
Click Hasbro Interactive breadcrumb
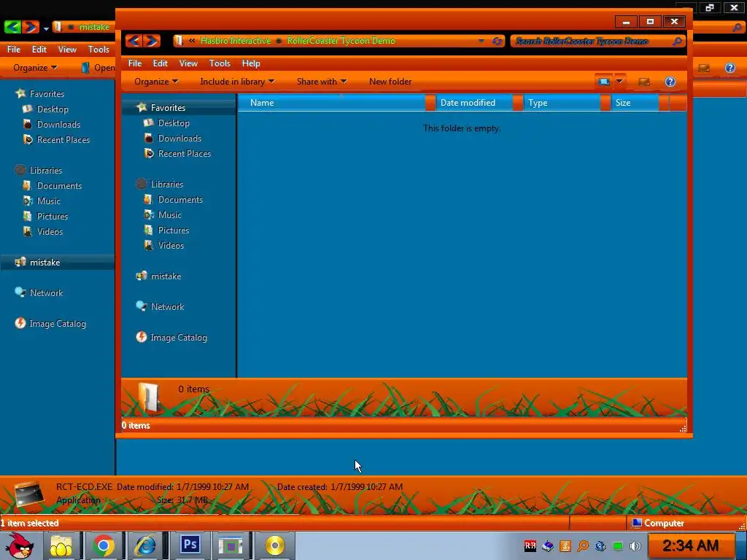pos(236,41)
